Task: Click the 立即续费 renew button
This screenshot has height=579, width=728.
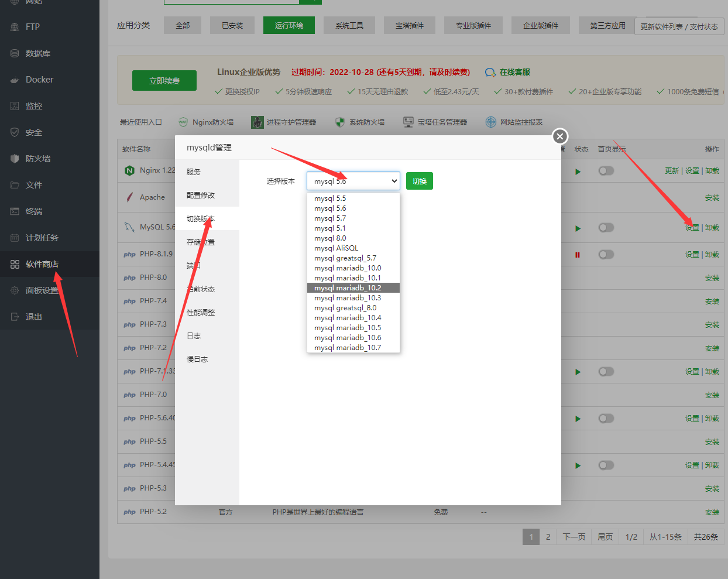Action: (164, 81)
